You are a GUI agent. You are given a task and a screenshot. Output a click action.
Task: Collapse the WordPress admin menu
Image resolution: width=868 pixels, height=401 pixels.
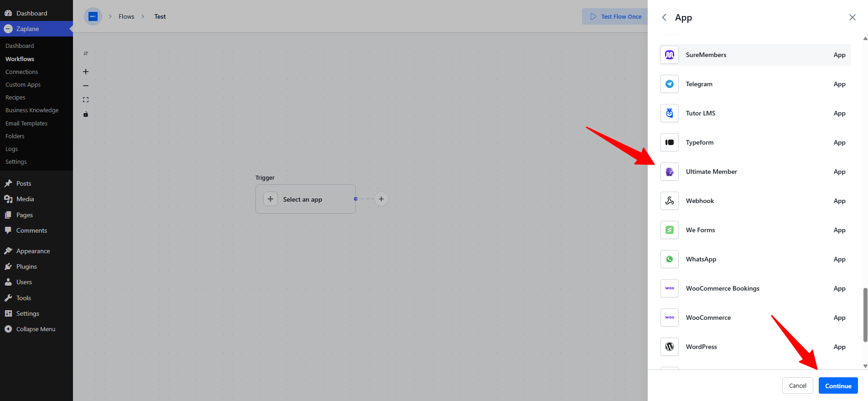tap(36, 329)
